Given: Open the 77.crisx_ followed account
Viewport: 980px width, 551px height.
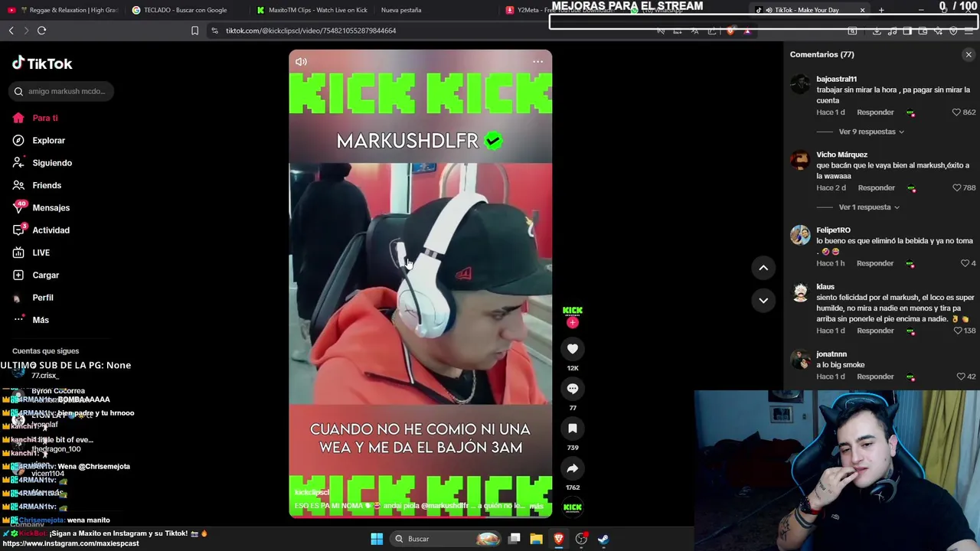Looking at the screenshot, I should [44, 376].
